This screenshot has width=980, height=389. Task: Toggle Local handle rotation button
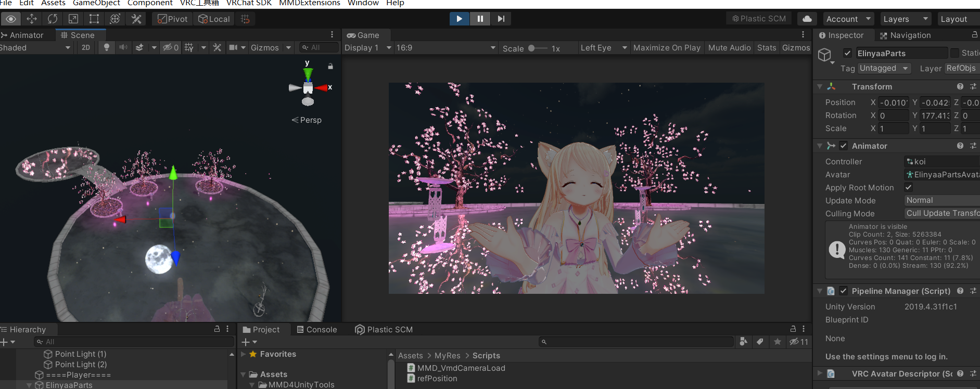click(x=214, y=19)
